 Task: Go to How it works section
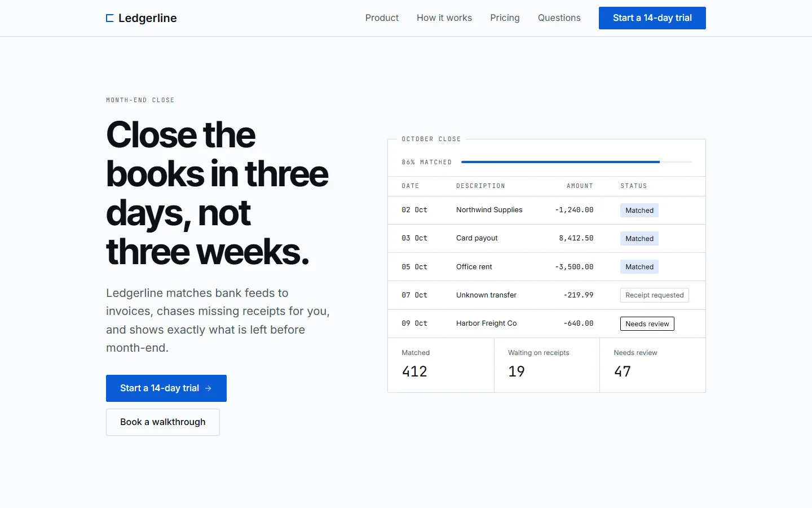click(444, 18)
